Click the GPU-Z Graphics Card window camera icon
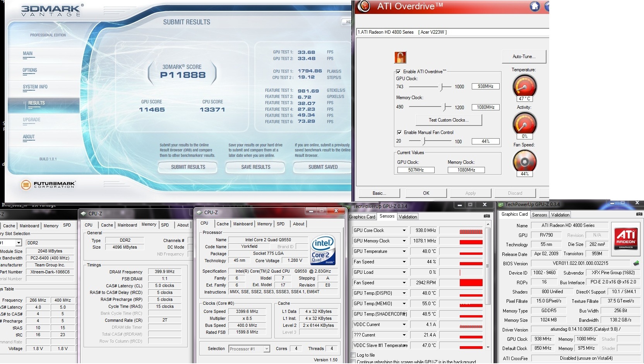The image size is (644, 364). [x=639, y=214]
